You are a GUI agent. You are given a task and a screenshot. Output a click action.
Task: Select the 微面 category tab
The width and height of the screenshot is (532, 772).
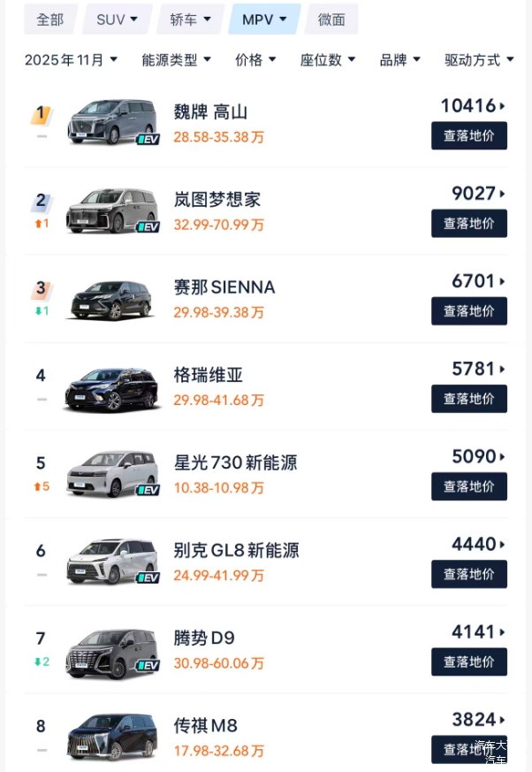[331, 19]
